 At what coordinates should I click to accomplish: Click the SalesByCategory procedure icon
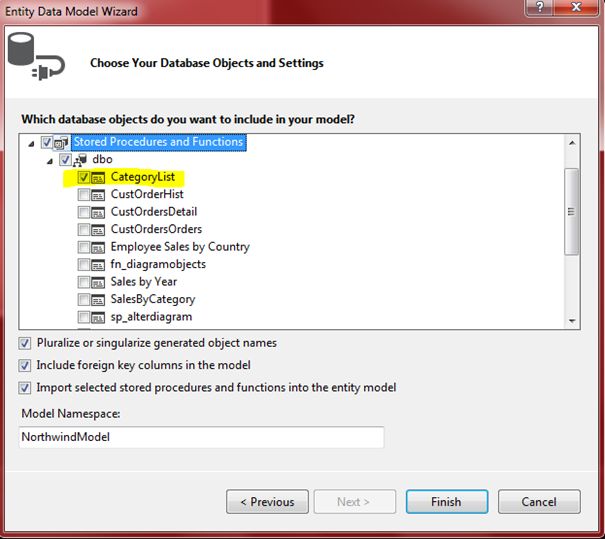point(98,300)
